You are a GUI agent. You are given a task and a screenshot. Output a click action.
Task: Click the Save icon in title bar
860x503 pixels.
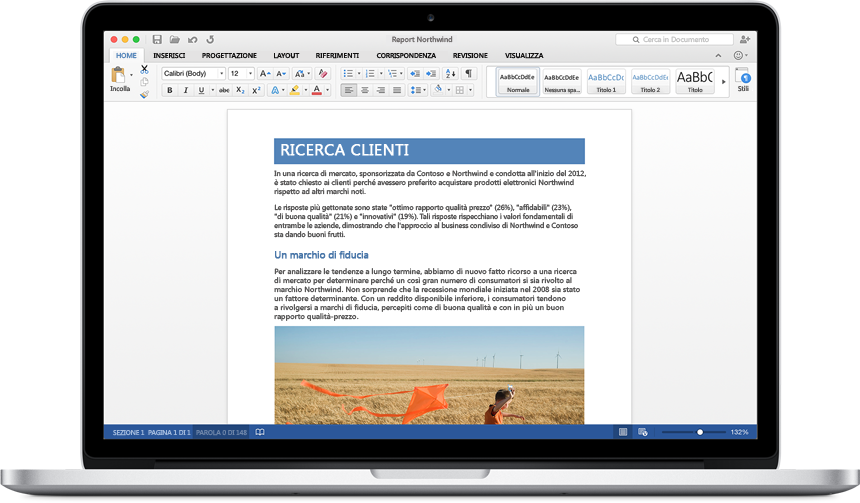[157, 39]
